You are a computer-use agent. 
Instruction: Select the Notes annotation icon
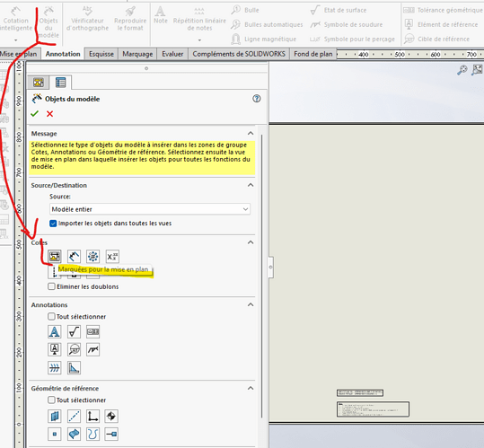pos(55,332)
